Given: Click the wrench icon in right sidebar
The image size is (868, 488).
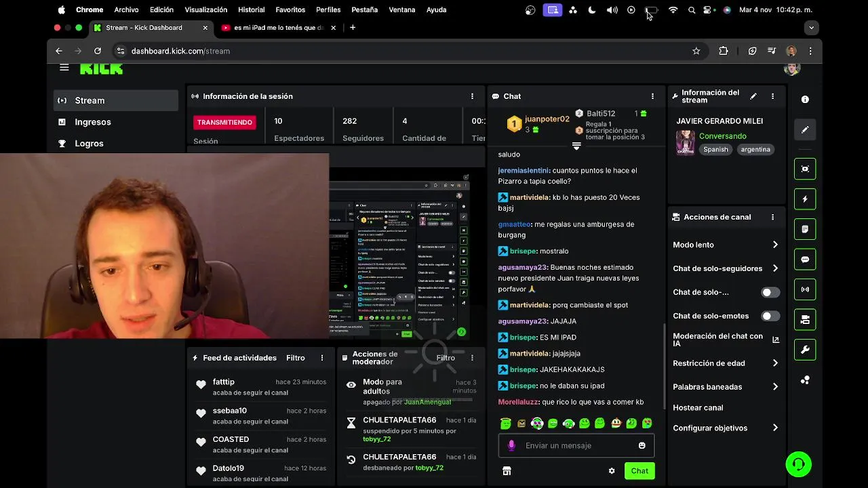Looking at the screenshot, I should coord(805,350).
